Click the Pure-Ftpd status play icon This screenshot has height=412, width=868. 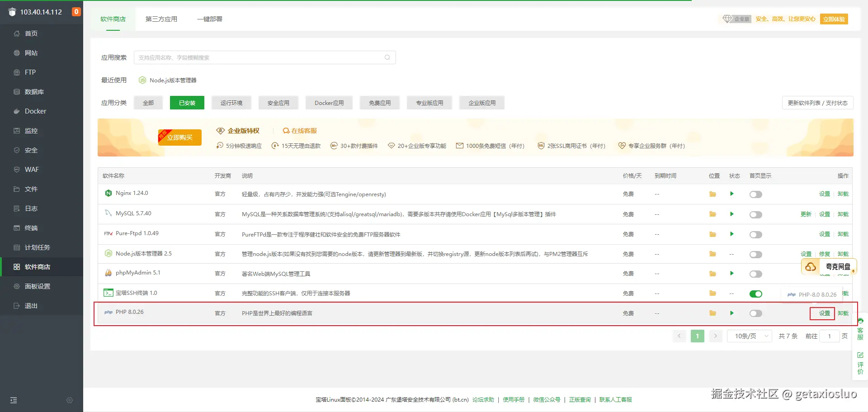click(731, 234)
